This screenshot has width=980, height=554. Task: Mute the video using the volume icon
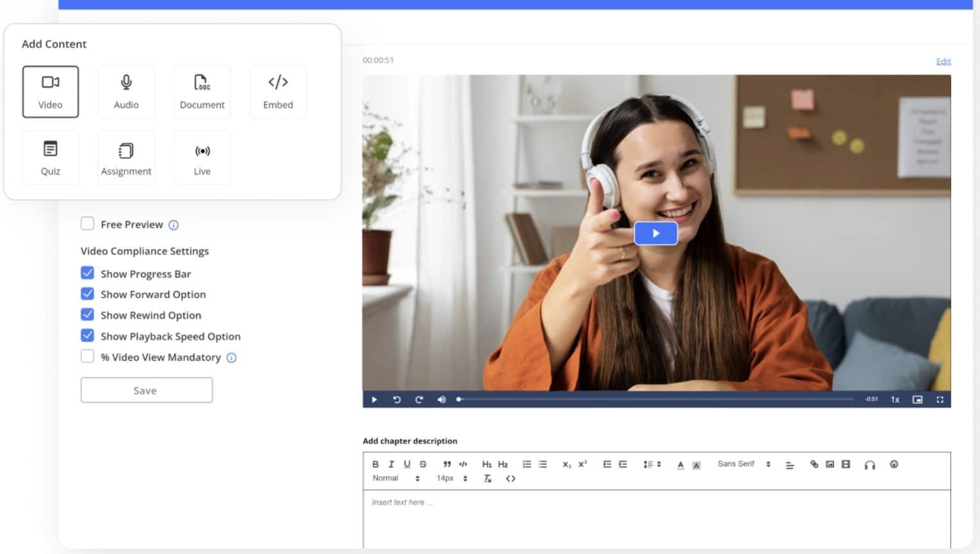coord(441,400)
